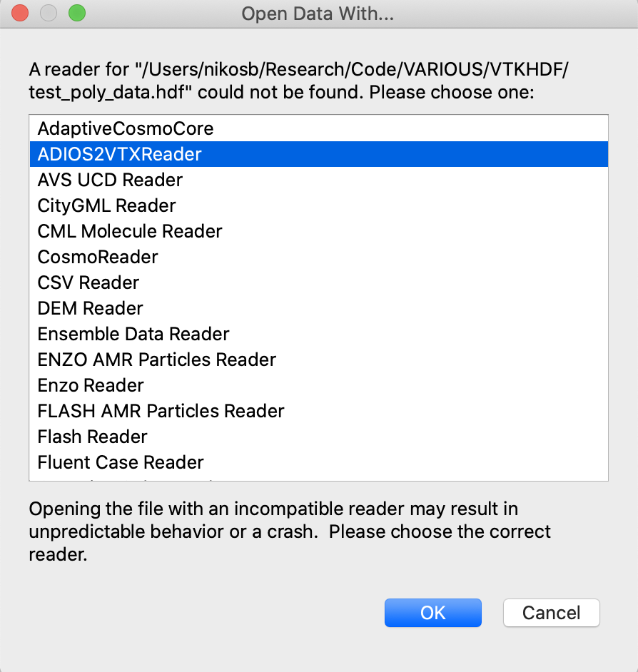This screenshot has width=638, height=672.
Task: Choose ENZO AMR Particles Reader
Action: click(157, 360)
